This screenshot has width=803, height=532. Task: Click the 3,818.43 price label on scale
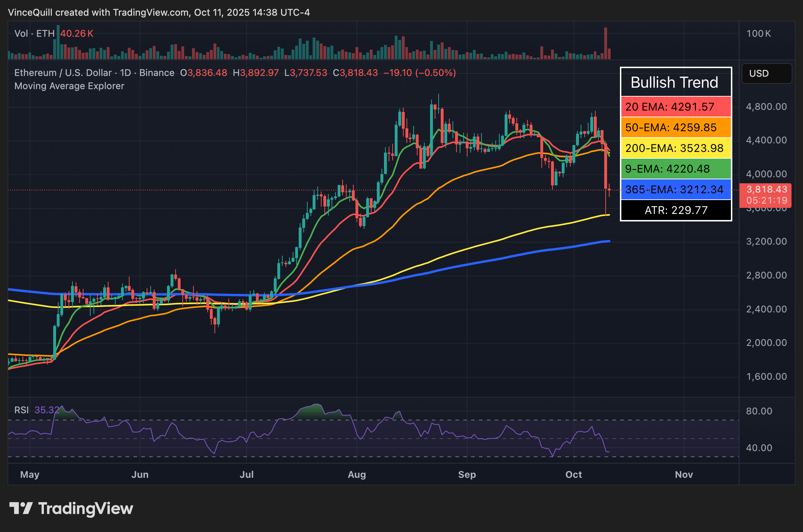(766, 190)
